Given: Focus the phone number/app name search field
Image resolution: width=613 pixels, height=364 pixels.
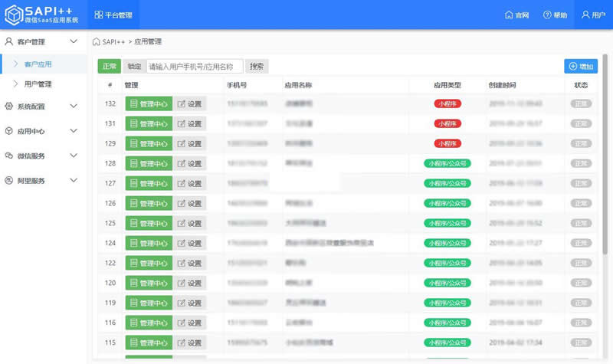Looking at the screenshot, I should click(x=195, y=67).
